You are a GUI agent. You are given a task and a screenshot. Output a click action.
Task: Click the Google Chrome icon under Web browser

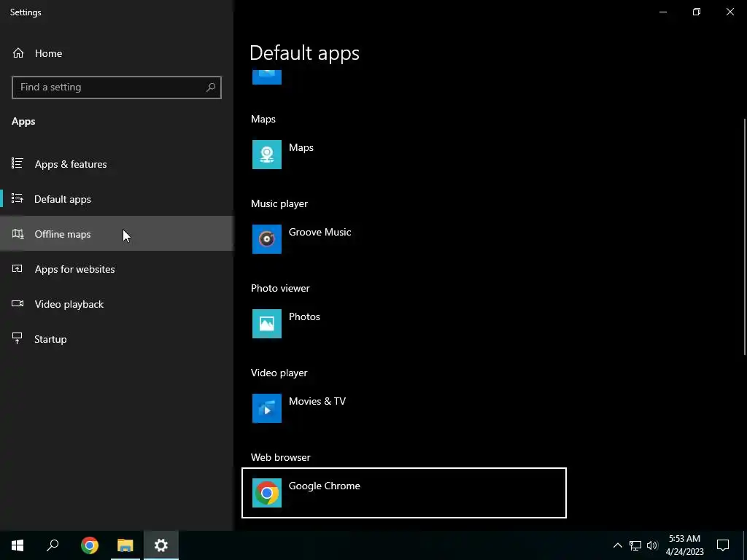(x=267, y=493)
